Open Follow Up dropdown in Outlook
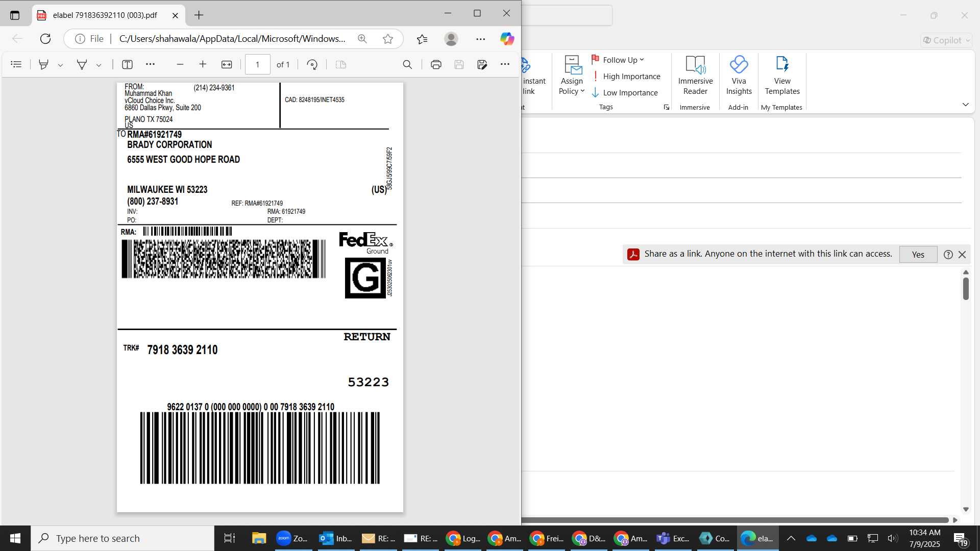This screenshot has height=551, width=980. click(618, 60)
